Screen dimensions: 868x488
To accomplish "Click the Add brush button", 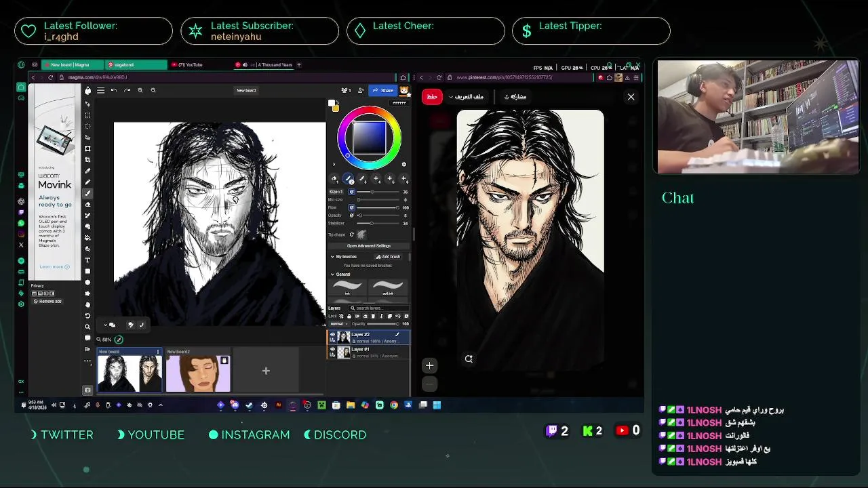I will 388,257.
